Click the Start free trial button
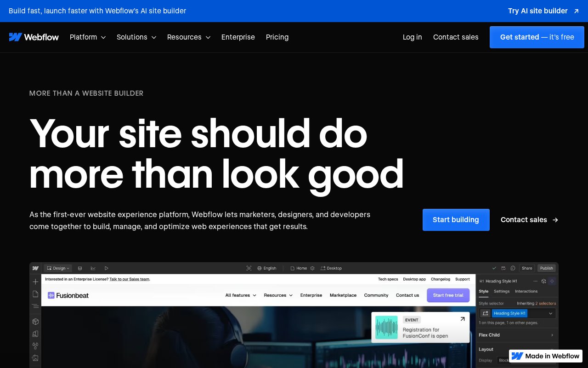The height and width of the screenshot is (368, 588). [x=448, y=295]
